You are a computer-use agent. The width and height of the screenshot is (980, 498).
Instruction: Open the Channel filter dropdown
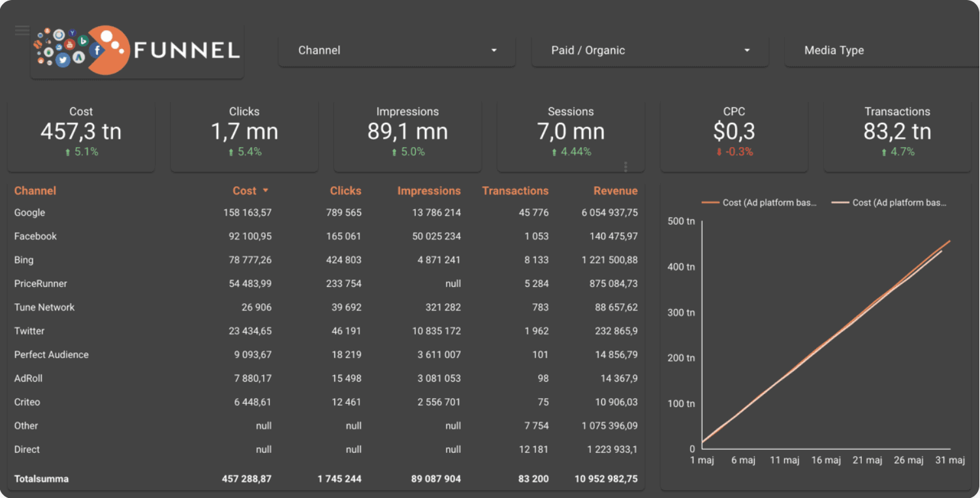397,50
